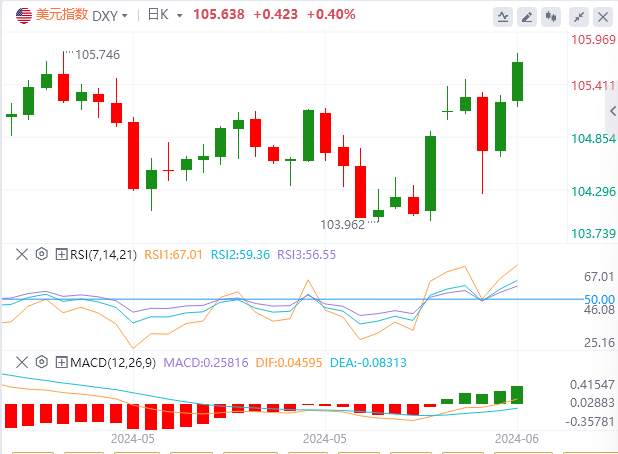Click the RSI1:67.01 value
Screen dimensions: 618x454
[x=173, y=255]
